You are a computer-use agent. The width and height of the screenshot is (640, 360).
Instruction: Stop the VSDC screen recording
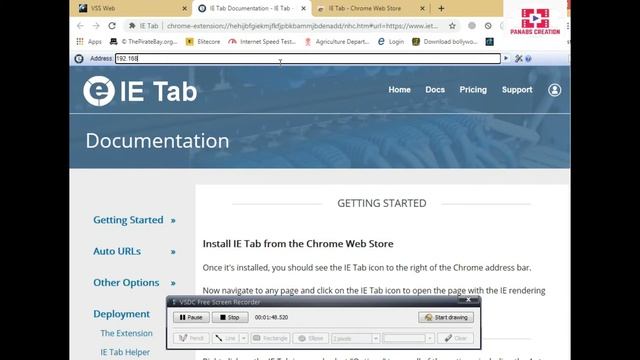[x=230, y=317]
